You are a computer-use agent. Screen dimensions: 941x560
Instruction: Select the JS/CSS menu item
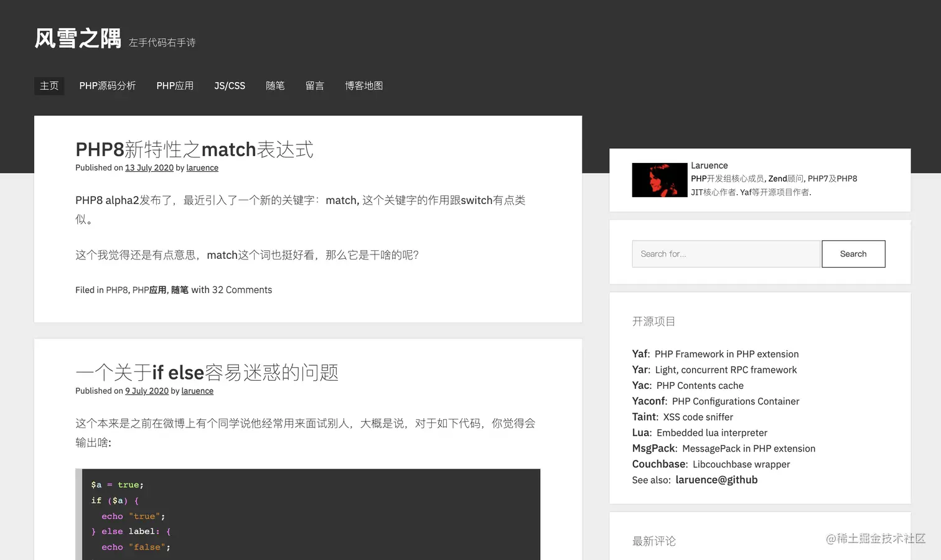[230, 86]
